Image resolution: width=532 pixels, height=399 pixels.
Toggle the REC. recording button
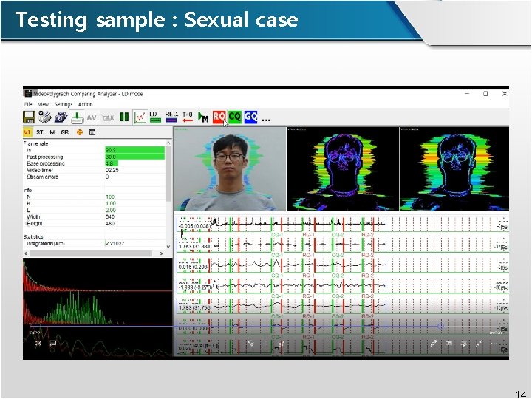coord(171,117)
